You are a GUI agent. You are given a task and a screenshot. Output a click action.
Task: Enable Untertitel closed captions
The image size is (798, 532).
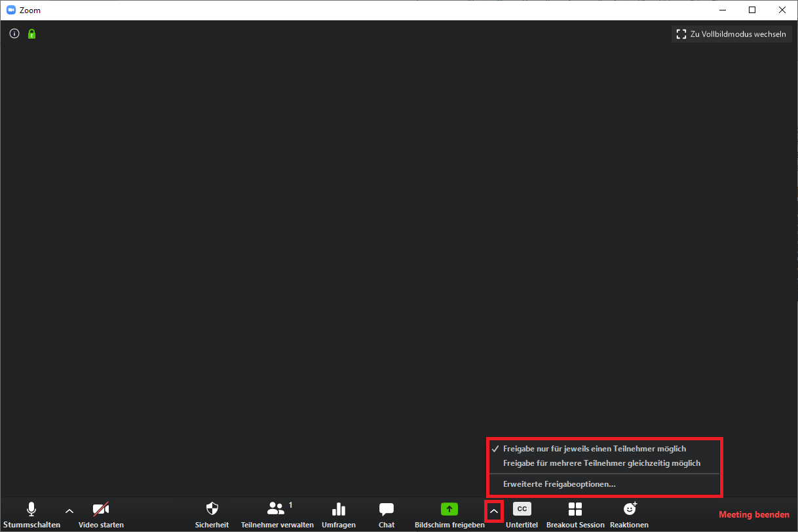click(522, 509)
